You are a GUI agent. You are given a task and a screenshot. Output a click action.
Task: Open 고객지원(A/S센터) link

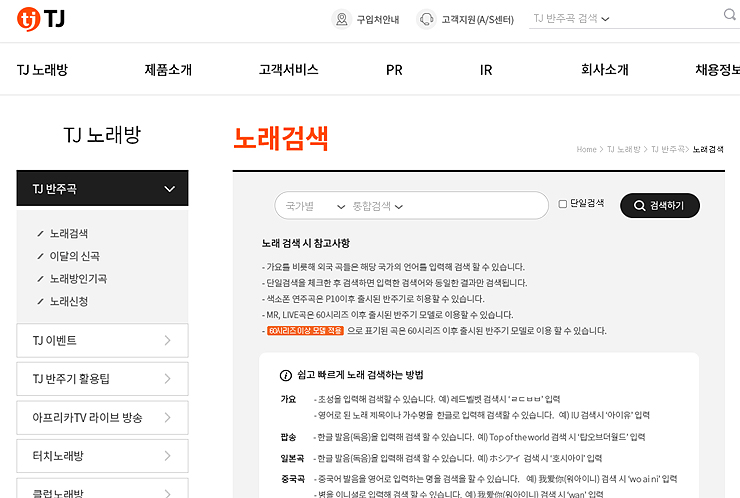click(x=477, y=19)
